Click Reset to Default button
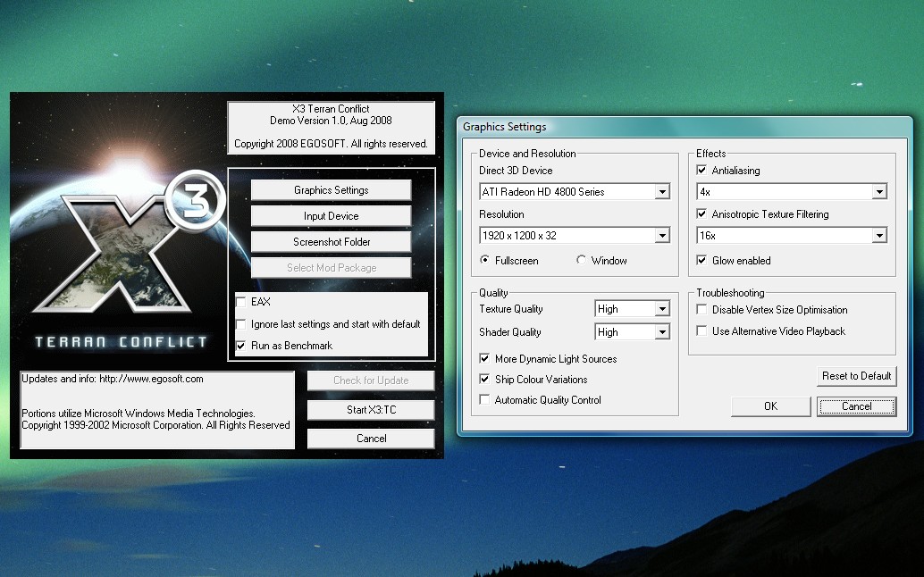924x577 pixels. 857,376
